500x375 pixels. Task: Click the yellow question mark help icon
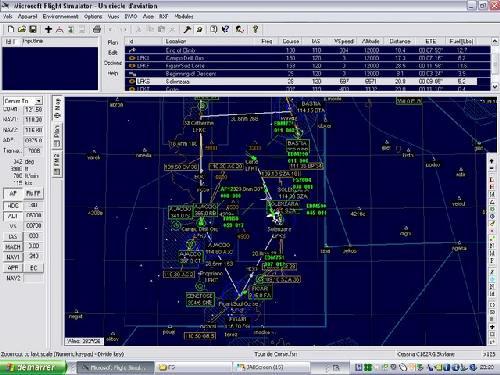coord(255,29)
